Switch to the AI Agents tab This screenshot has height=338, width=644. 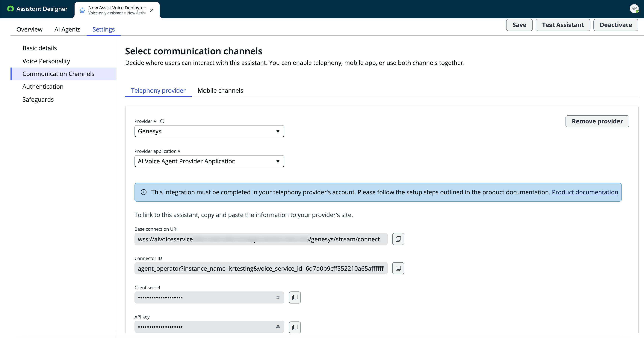[67, 30]
